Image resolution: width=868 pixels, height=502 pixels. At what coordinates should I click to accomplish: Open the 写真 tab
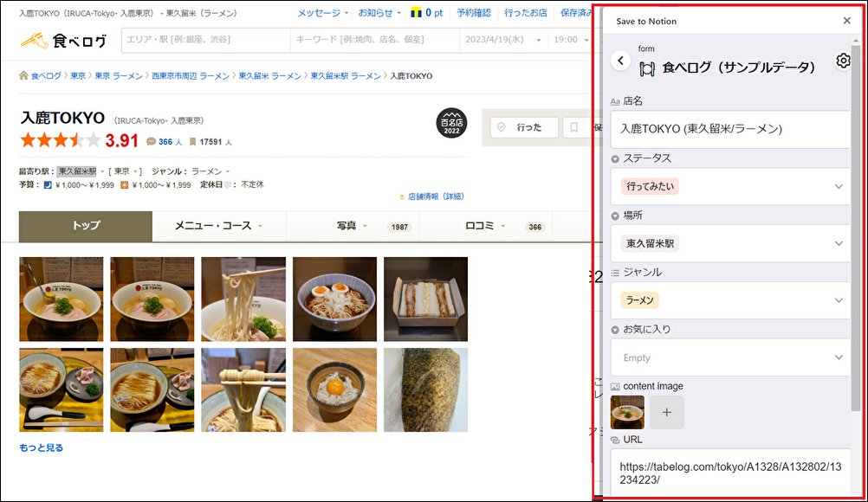pos(353,226)
